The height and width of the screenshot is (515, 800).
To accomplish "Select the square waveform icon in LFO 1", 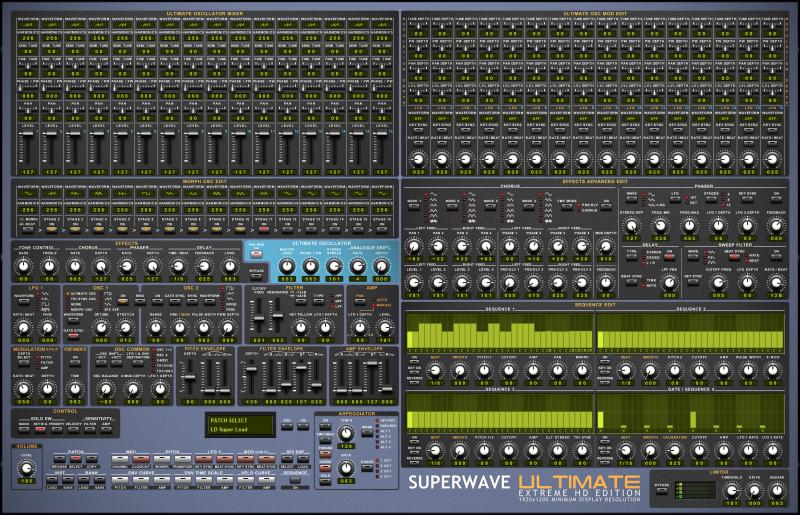I will (x=45, y=304).
